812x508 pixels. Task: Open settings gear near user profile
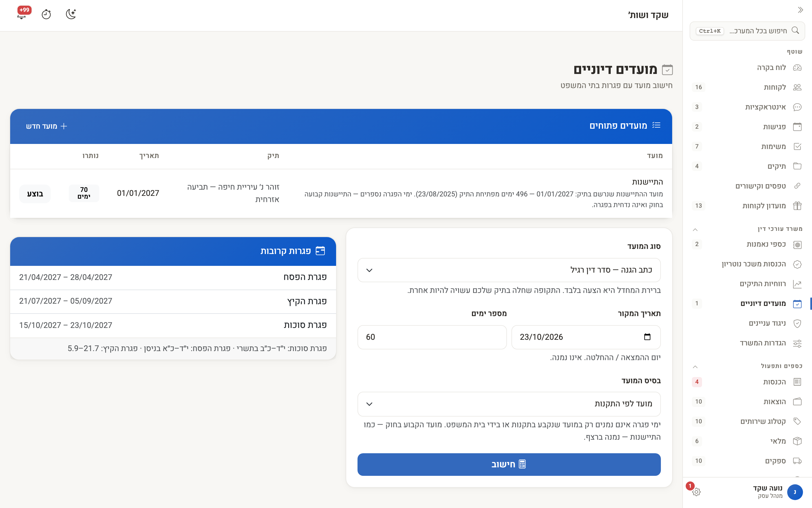[x=696, y=492]
